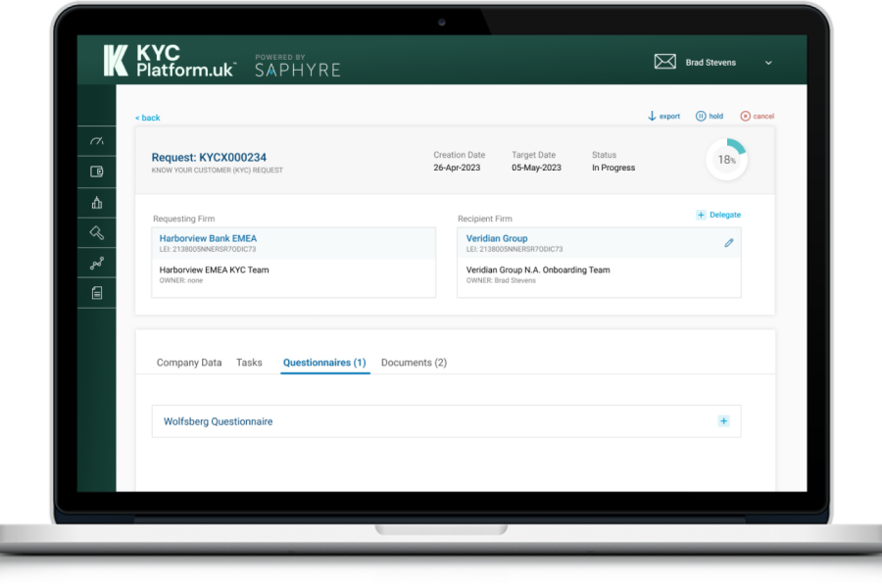882x588 pixels.
Task: Export the request
Action: coord(663,116)
